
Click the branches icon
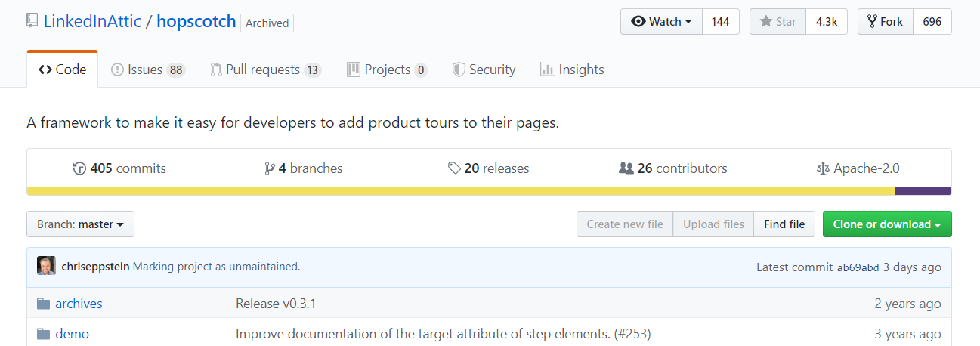click(x=269, y=168)
